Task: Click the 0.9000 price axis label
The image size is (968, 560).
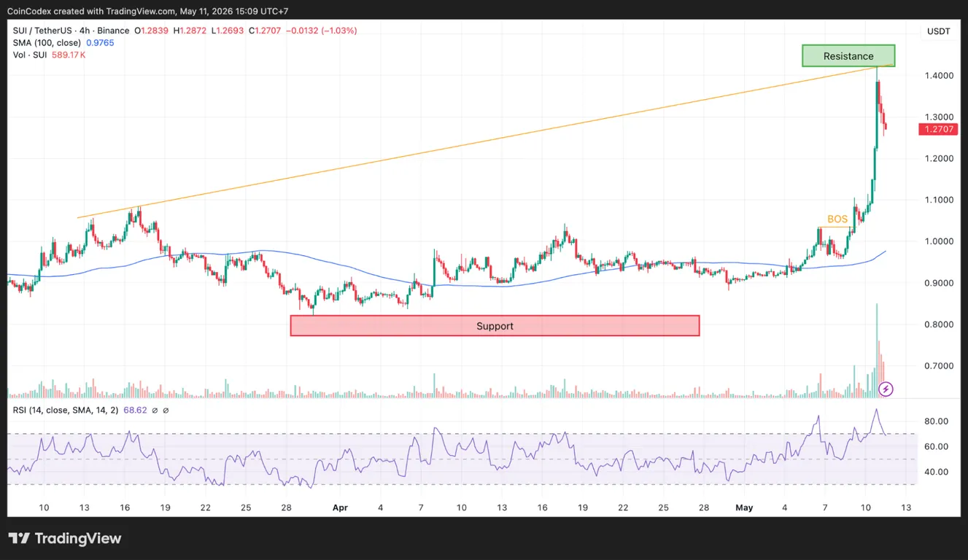Action: coord(938,283)
